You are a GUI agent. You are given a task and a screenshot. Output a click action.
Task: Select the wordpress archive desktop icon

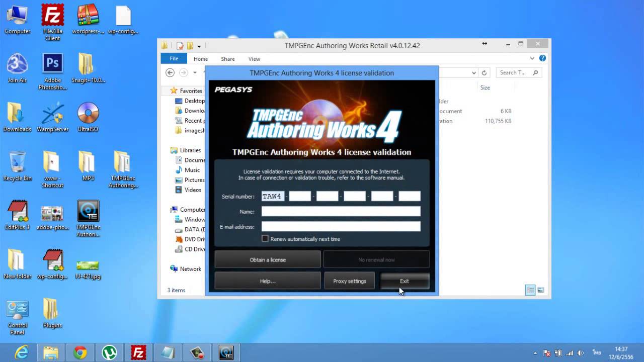pyautogui.click(x=88, y=20)
